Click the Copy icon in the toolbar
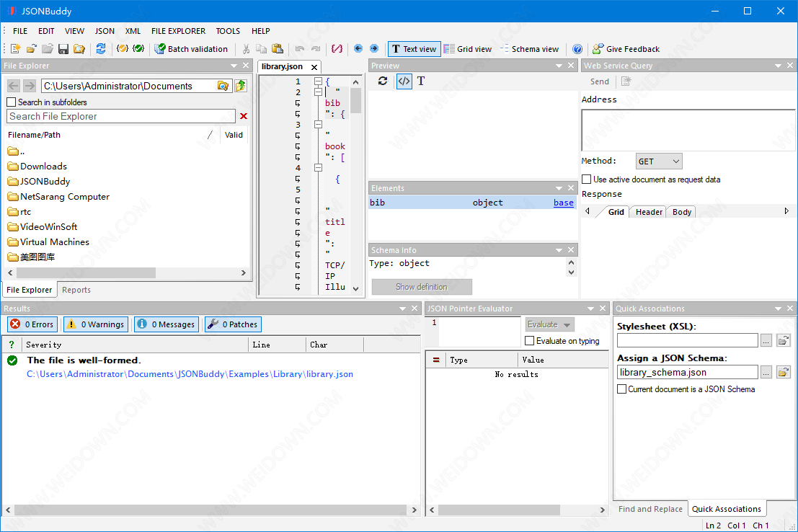Image resolution: width=798 pixels, height=532 pixels. coord(262,49)
